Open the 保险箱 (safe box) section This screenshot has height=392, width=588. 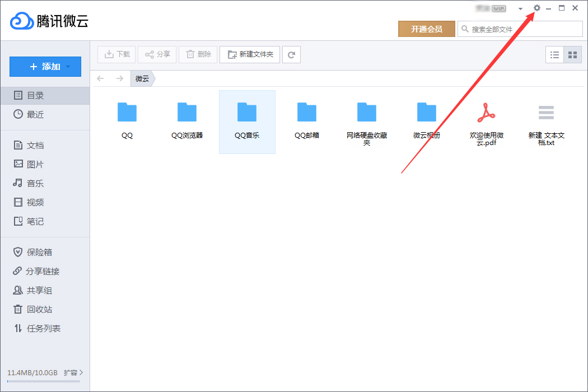click(x=32, y=251)
